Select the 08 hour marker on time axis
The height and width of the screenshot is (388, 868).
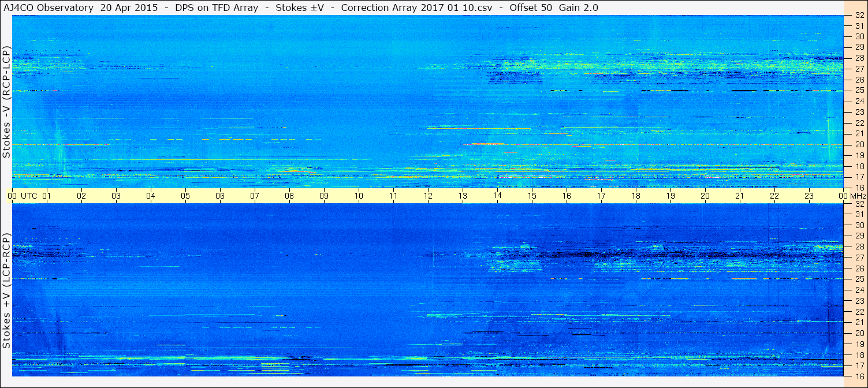click(289, 196)
